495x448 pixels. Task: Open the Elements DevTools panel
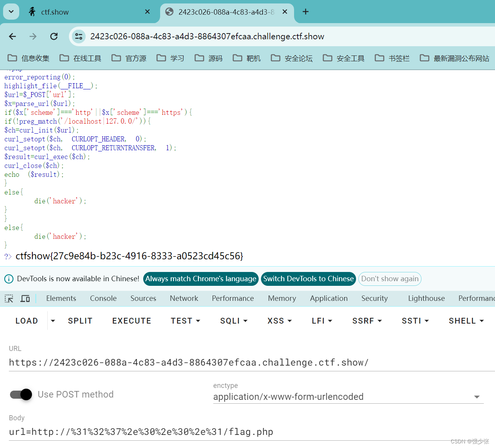point(61,299)
